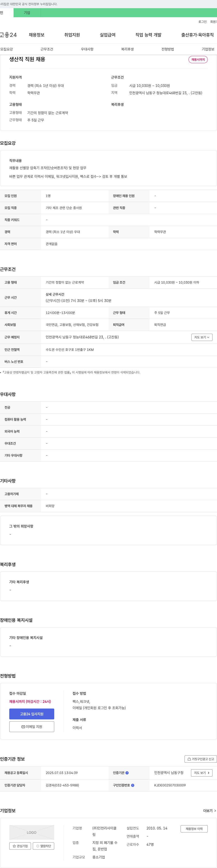
Task: Click job title 생산직 직원 채용
Action: click(27, 59)
